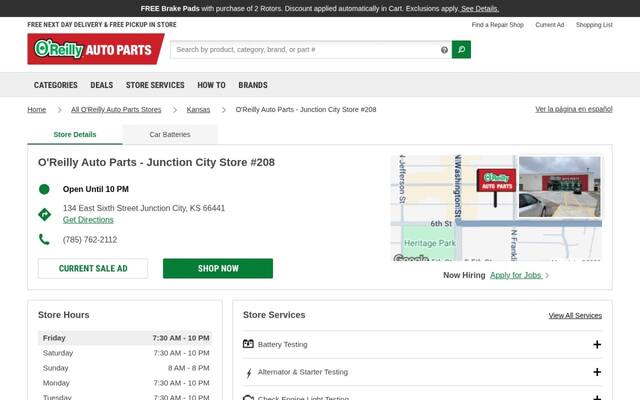Click the Alternator & Starter Testing bolt icon
Image resolution: width=640 pixels, height=400 pixels.
(249, 373)
